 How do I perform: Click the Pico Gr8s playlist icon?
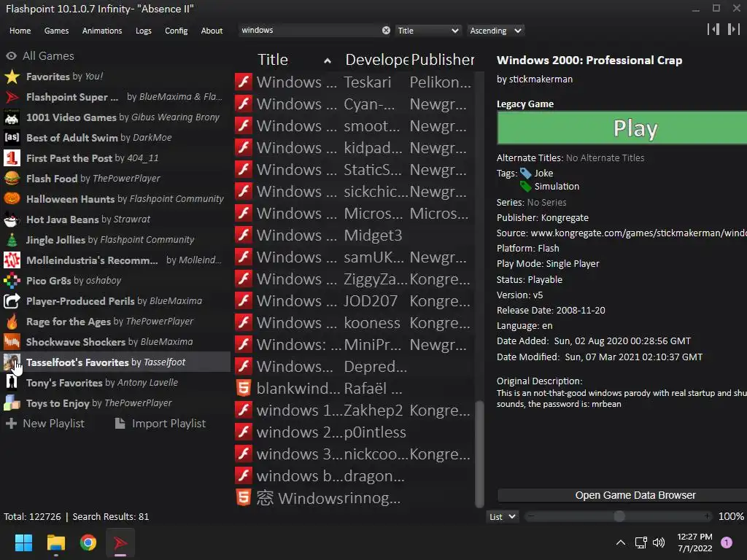(x=12, y=281)
